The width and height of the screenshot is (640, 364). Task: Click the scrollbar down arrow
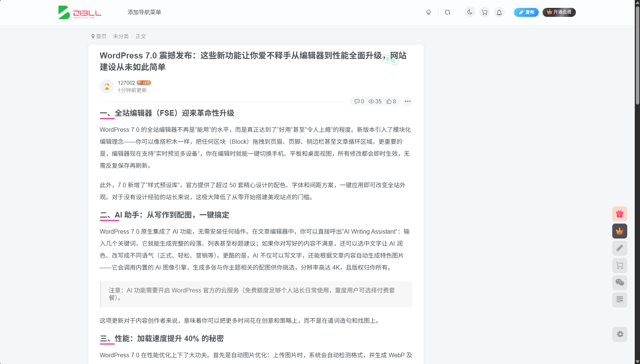(637, 361)
